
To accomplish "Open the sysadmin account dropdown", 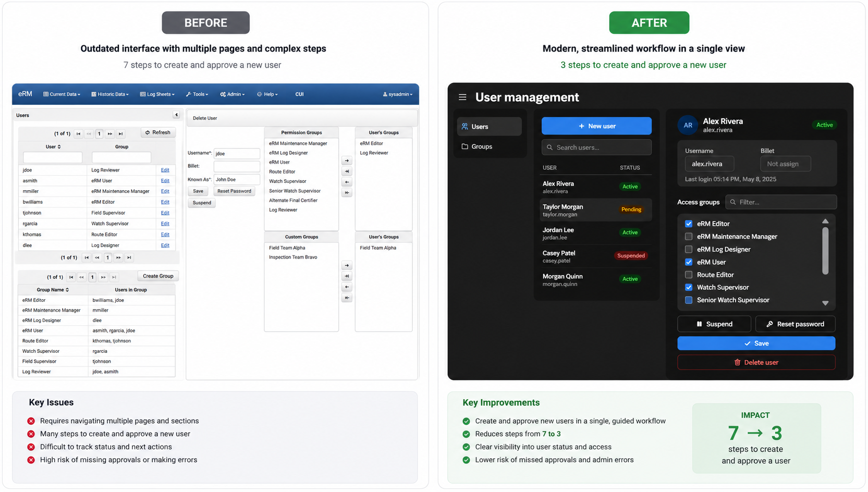I will tap(398, 94).
